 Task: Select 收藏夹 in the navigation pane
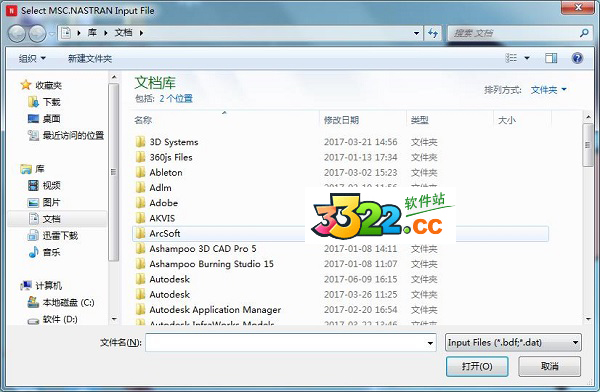coord(42,85)
